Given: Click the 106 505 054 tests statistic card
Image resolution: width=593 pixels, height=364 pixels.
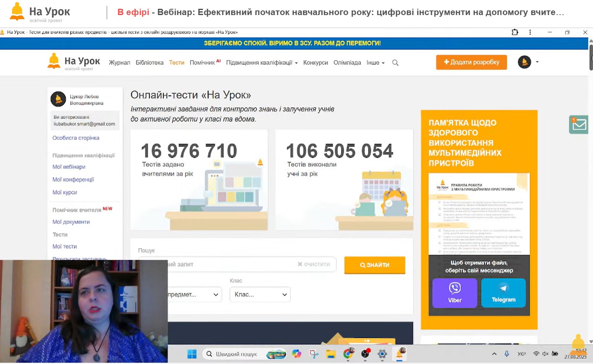Looking at the screenshot, I should (344, 179).
